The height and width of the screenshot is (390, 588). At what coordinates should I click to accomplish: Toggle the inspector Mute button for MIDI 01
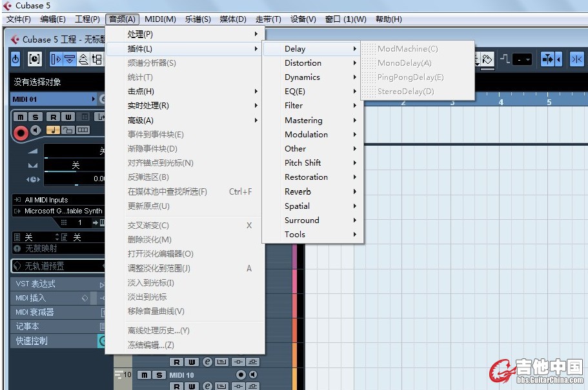pyautogui.click(x=21, y=117)
